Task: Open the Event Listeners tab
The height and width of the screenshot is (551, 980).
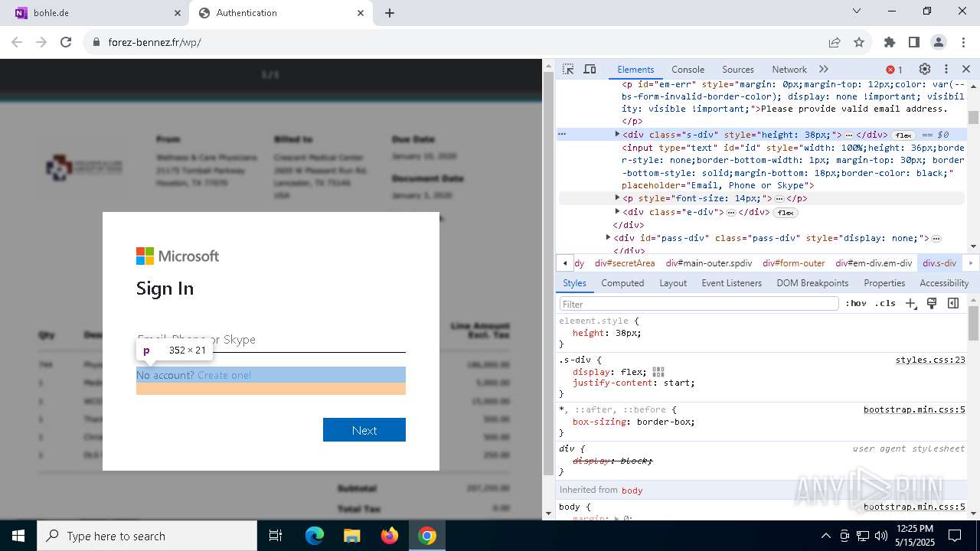Action: tap(731, 283)
